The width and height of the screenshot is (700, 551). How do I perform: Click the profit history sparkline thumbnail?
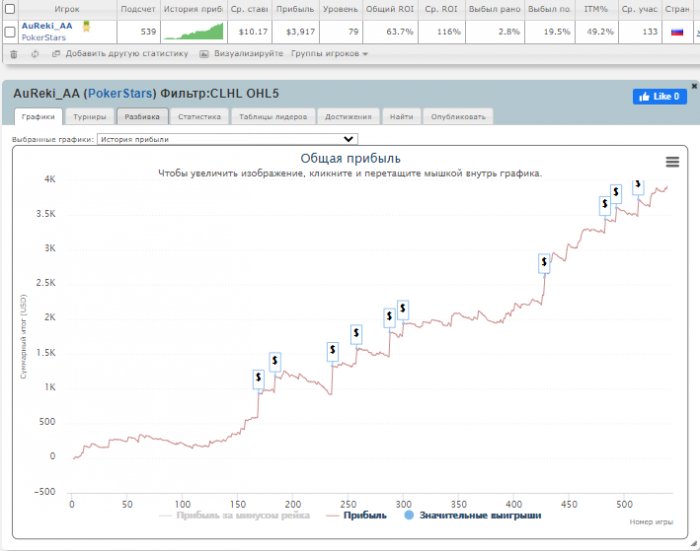click(194, 31)
